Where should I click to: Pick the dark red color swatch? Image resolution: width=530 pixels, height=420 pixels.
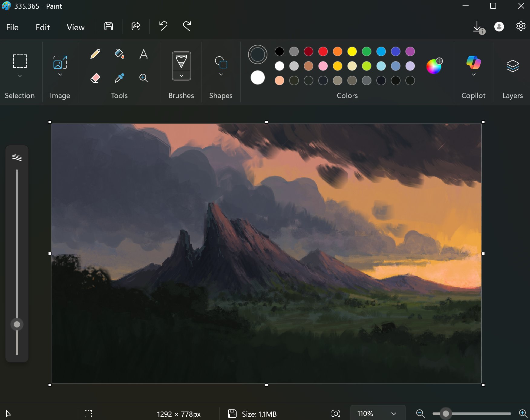tap(309, 51)
